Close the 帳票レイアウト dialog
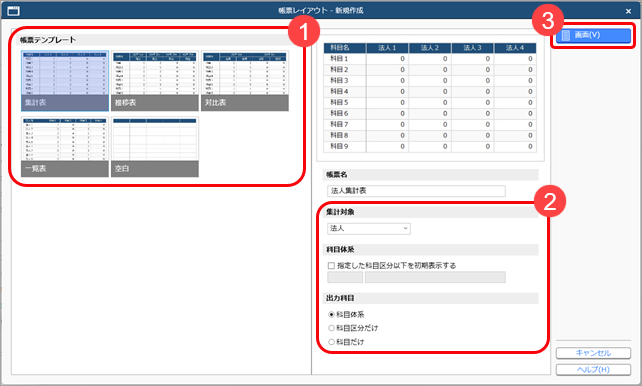Image resolution: width=642 pixels, height=386 pixels. (x=628, y=11)
